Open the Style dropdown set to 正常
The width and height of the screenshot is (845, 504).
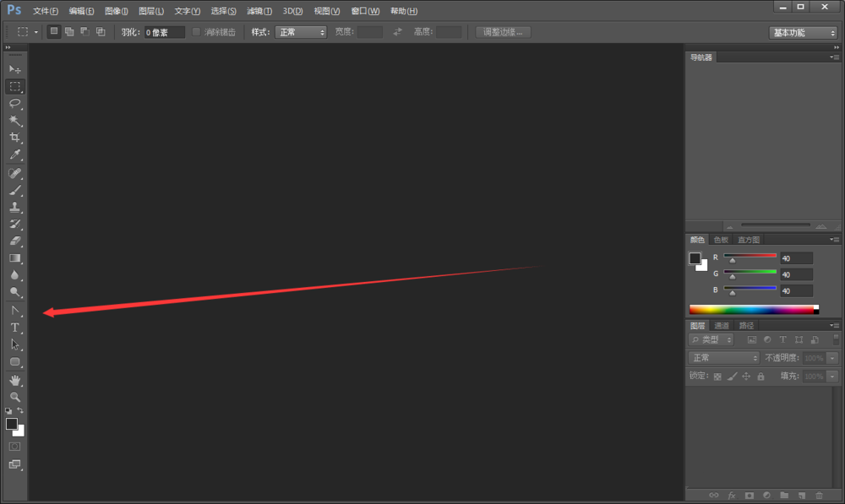[301, 32]
